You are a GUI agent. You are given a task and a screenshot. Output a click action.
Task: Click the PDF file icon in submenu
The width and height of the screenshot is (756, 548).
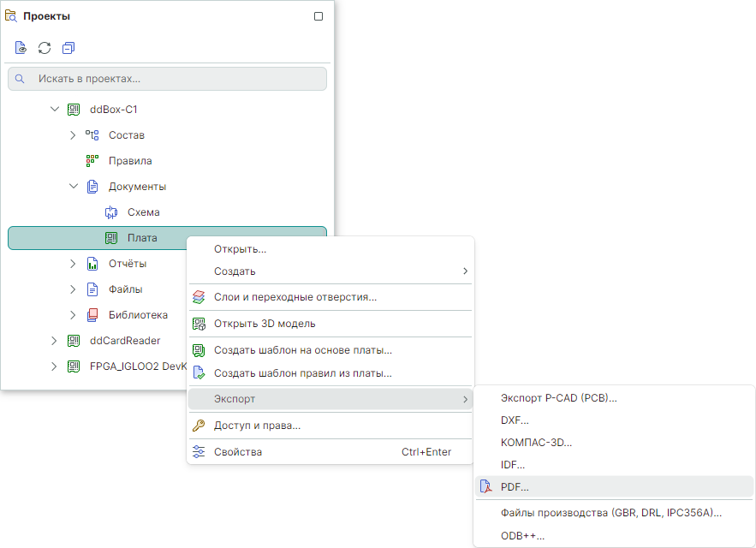(x=485, y=487)
